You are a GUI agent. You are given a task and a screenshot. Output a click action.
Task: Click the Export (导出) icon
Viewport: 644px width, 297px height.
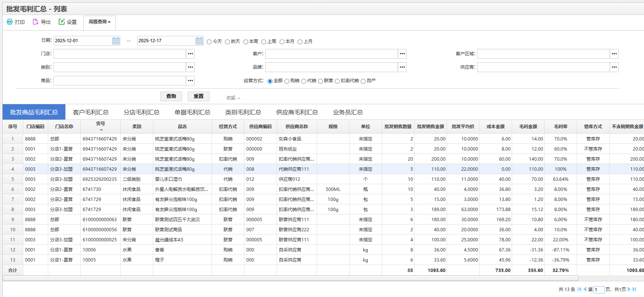36,22
